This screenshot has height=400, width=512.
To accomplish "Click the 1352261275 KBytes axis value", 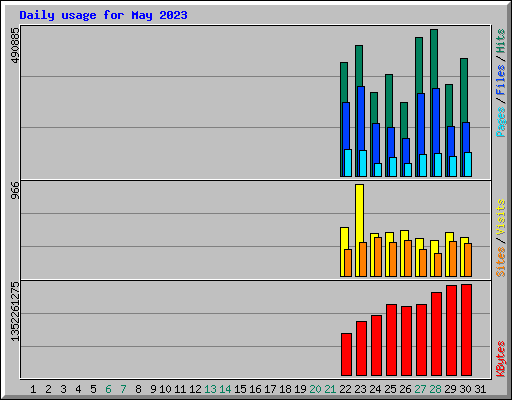I will (15, 312).
